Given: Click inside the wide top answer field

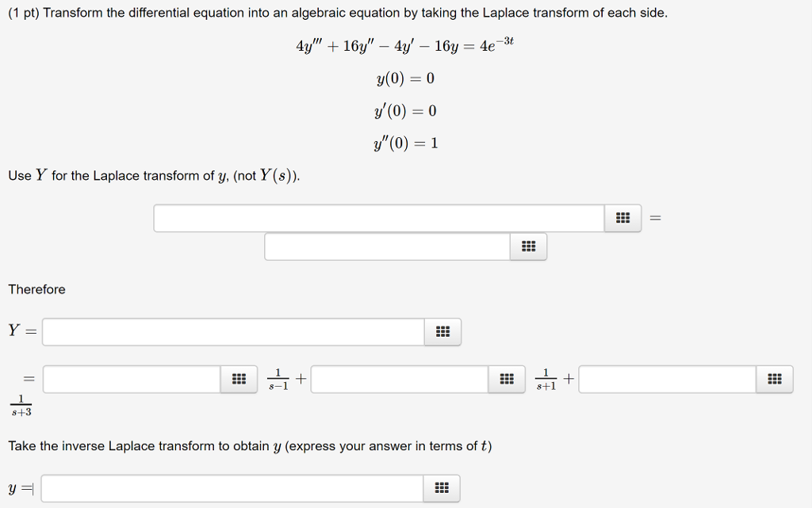Looking at the screenshot, I should point(379,217).
